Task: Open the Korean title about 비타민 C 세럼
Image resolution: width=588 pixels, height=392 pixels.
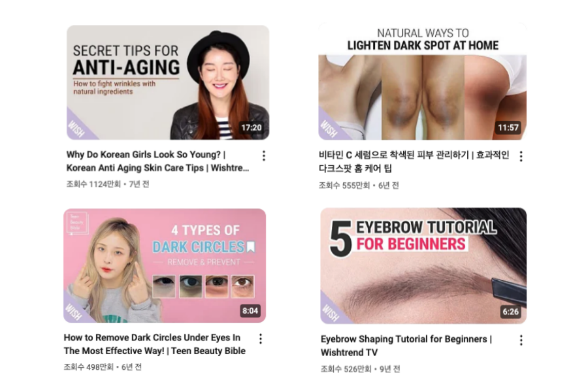Action: pos(414,161)
